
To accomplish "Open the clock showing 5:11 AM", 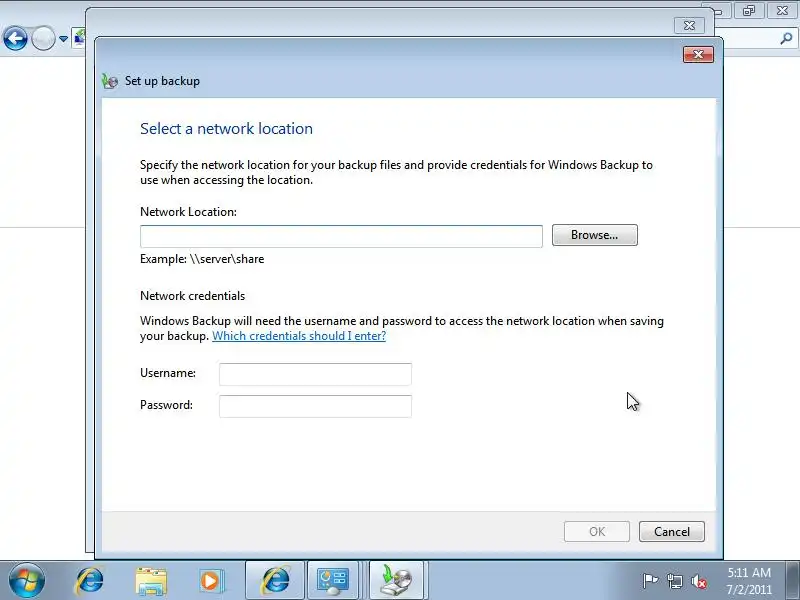I will [x=749, y=581].
